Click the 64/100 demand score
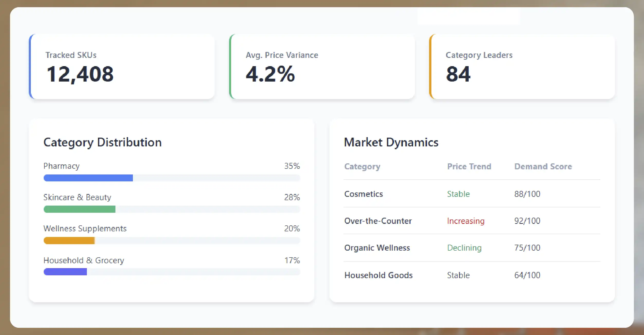 tap(527, 275)
